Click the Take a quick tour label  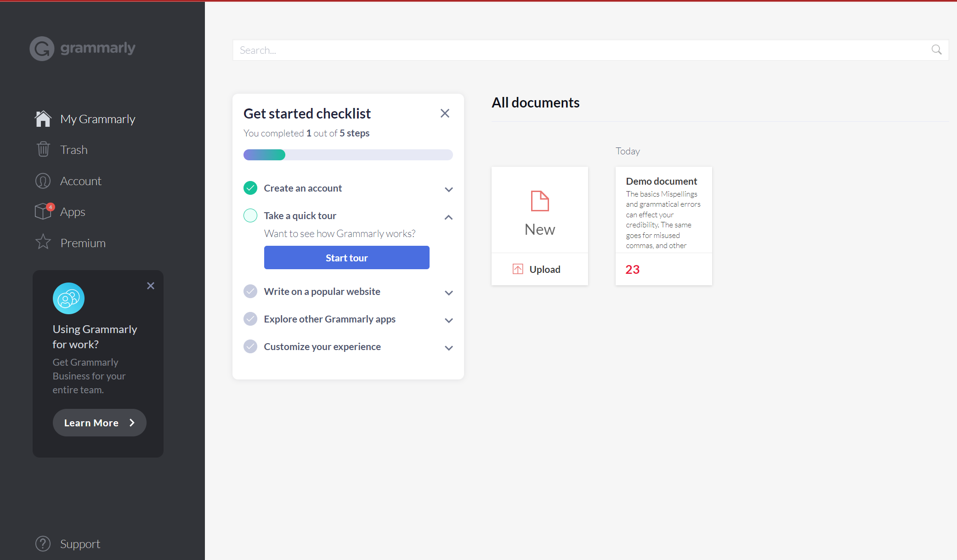click(300, 215)
